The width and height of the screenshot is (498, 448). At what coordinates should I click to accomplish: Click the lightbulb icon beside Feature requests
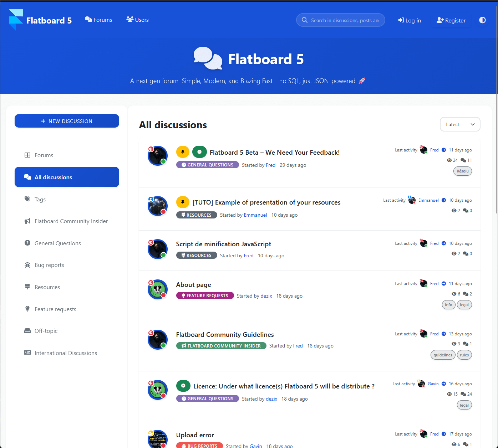coord(27,309)
